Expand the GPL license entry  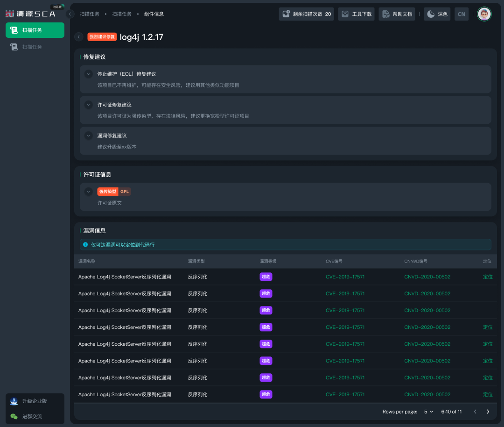(x=88, y=192)
